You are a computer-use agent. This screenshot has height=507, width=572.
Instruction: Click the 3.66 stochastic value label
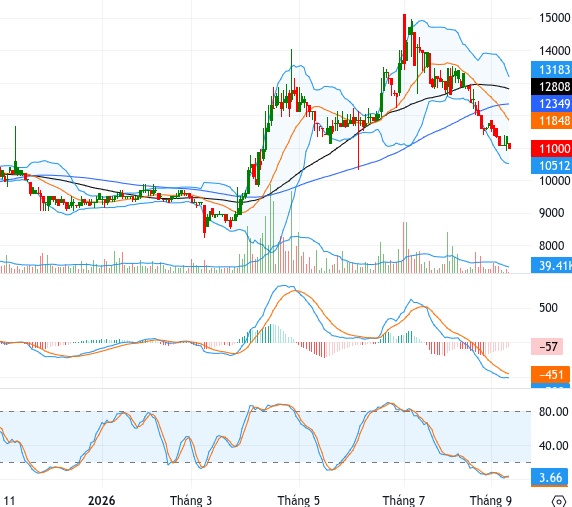(x=550, y=477)
